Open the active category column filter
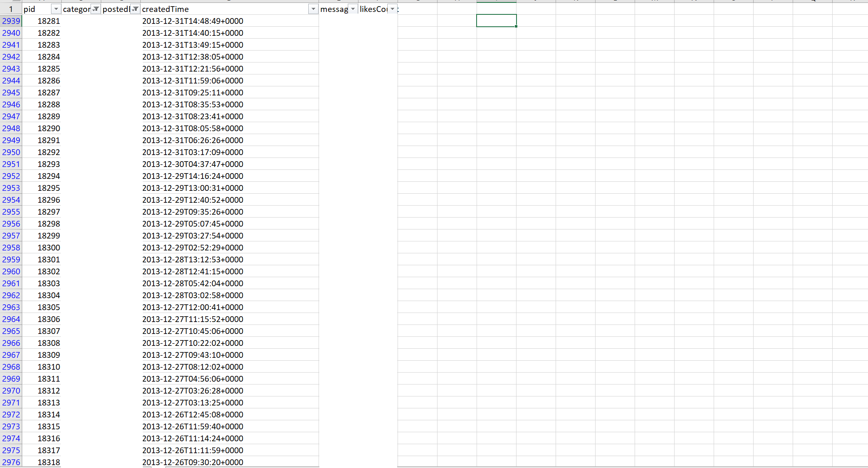The image size is (868, 468). coord(95,9)
